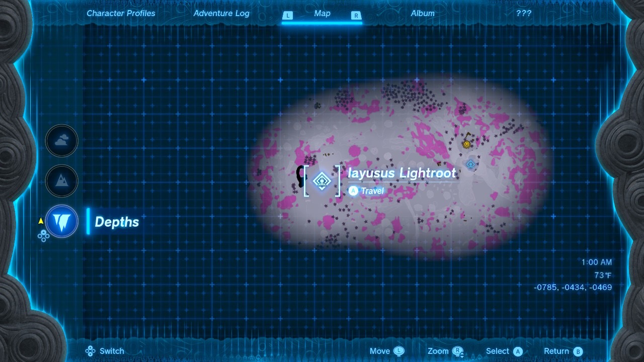Screen dimensions: 644x362
Task: Click the B button icon beside Return
Action: tap(578, 351)
